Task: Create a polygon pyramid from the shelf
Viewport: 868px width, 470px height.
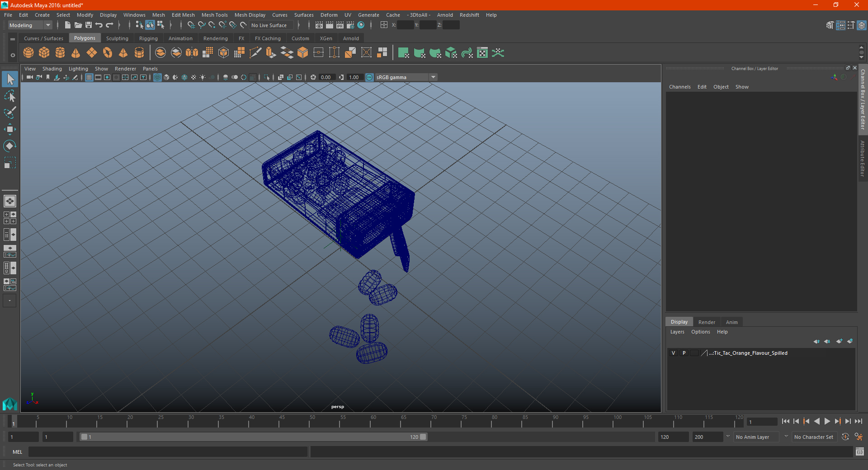Action: 123,53
